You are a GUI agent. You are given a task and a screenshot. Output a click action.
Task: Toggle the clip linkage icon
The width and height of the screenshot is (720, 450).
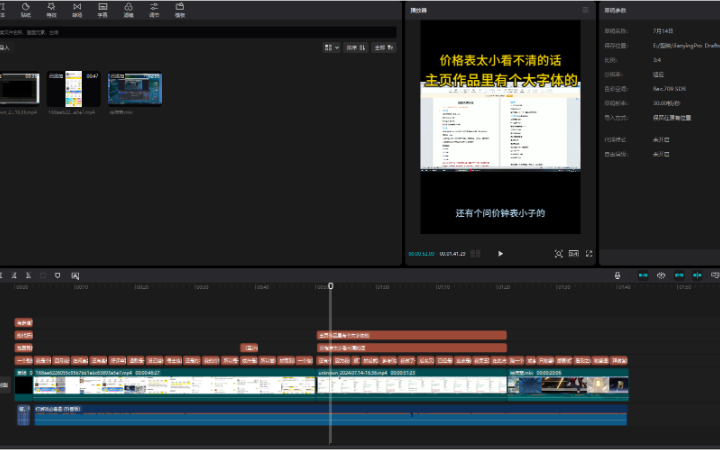679,275
